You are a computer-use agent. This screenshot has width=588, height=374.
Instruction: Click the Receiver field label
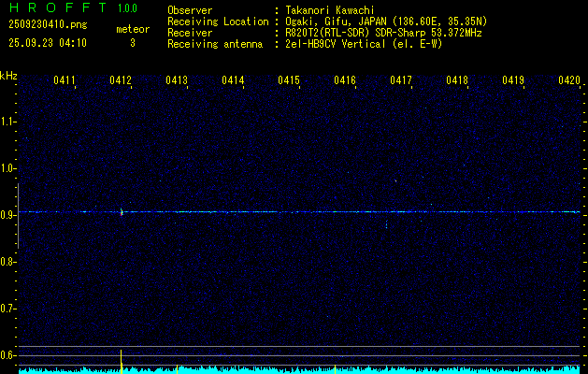(x=190, y=33)
